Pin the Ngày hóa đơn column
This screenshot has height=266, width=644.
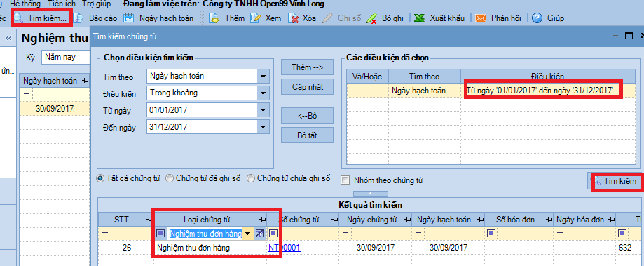(612, 220)
